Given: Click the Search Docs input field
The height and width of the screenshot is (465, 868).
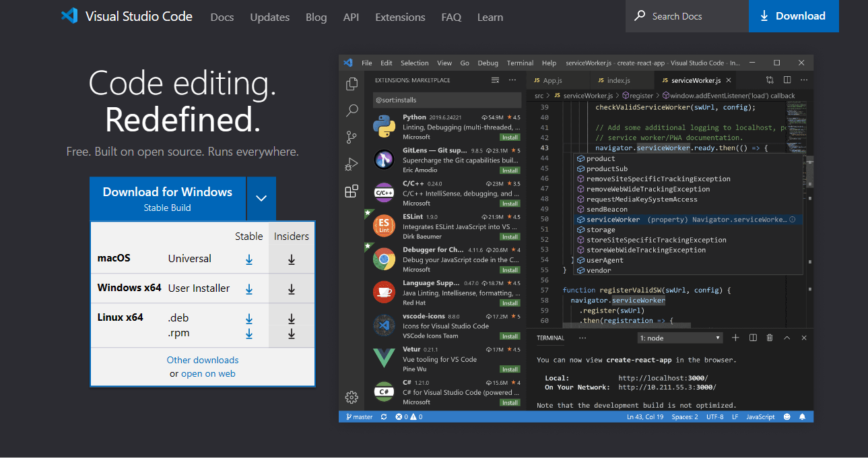Looking at the screenshot, I should [x=687, y=16].
